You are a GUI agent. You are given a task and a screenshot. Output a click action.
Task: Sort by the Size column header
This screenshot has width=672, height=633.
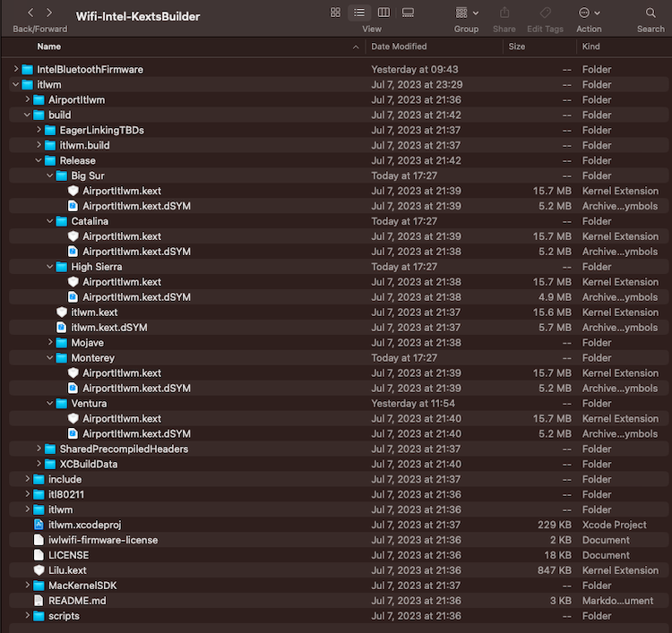[516, 47]
